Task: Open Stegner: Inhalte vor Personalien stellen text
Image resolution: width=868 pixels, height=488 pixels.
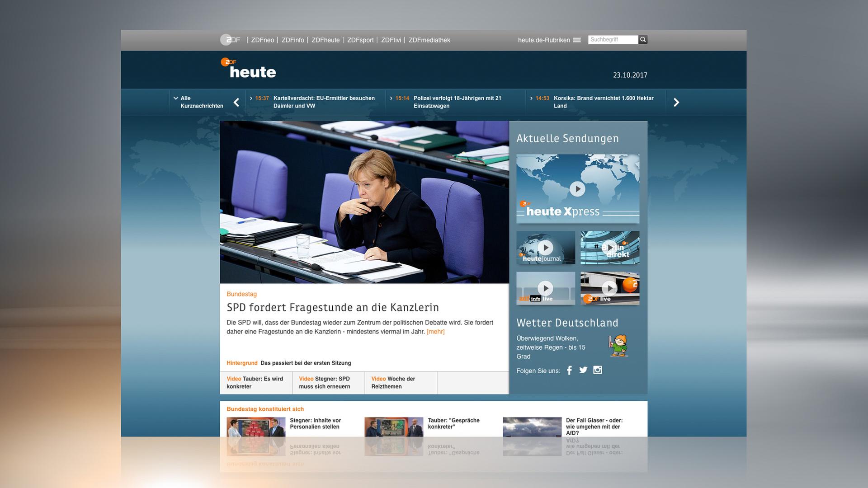Action: click(316, 423)
